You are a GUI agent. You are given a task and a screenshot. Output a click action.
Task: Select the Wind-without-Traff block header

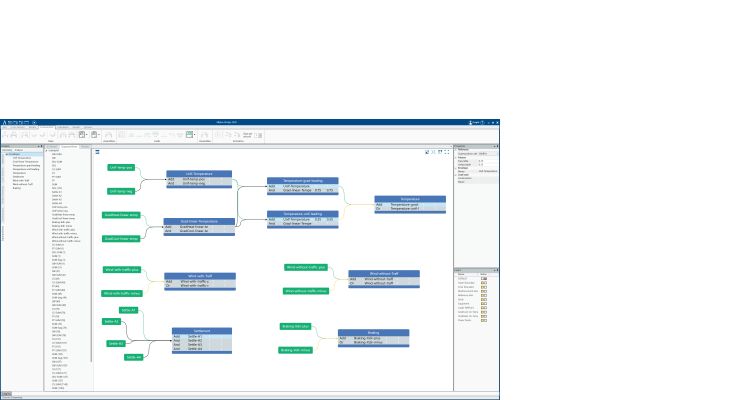pyautogui.click(x=384, y=274)
